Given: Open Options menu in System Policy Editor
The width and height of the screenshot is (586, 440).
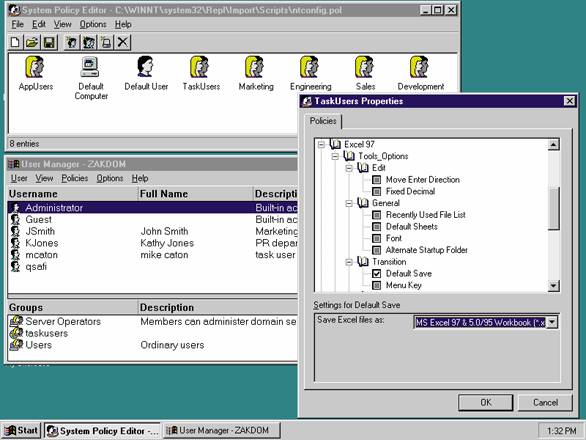Looking at the screenshot, I should tap(93, 24).
